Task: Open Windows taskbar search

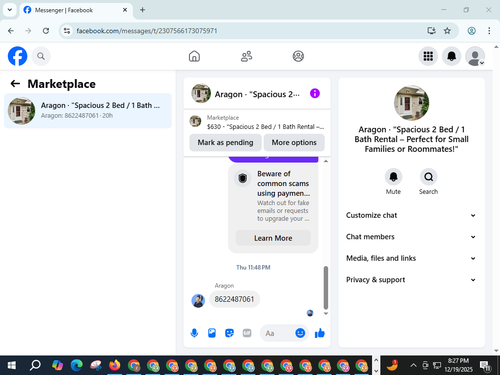Action: click(x=35, y=365)
